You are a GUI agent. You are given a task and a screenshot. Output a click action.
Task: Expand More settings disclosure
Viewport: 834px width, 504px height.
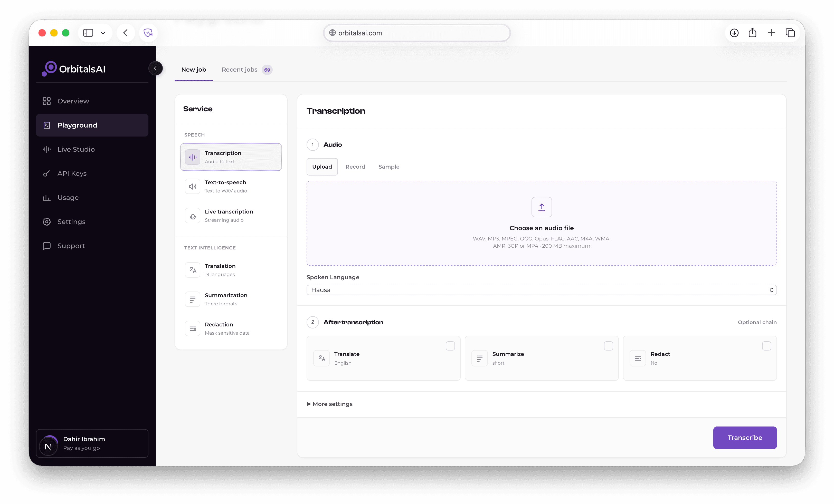(x=330, y=404)
